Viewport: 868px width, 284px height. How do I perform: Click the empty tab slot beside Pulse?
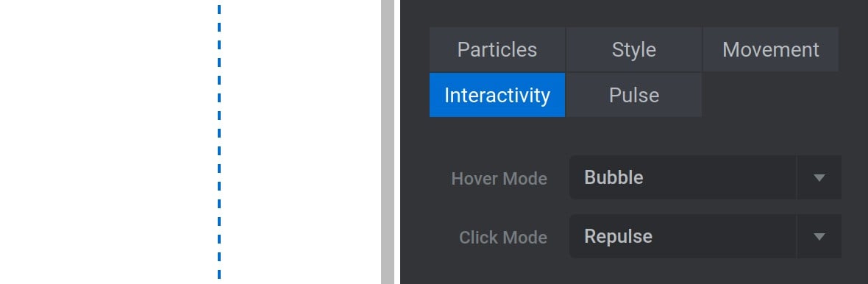click(771, 95)
